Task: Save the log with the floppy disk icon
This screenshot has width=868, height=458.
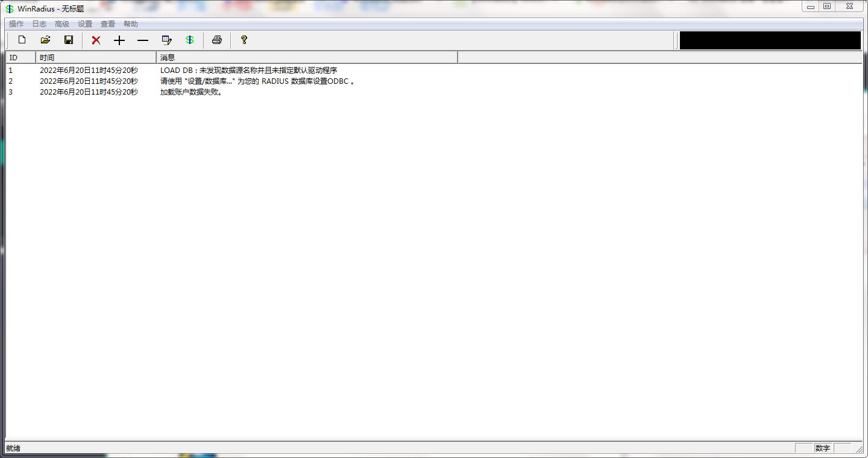Action: point(69,40)
